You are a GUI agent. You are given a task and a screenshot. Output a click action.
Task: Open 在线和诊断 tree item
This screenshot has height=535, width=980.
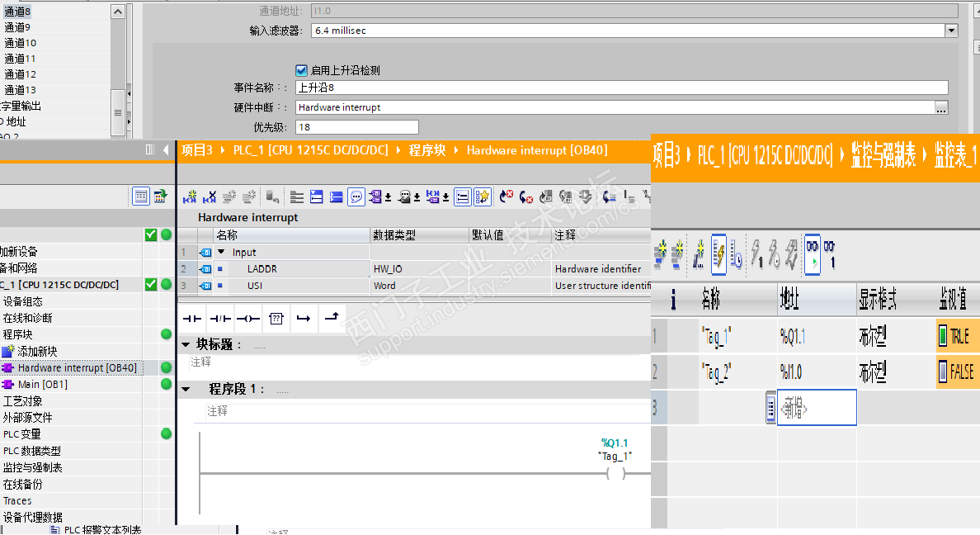[x=27, y=318]
